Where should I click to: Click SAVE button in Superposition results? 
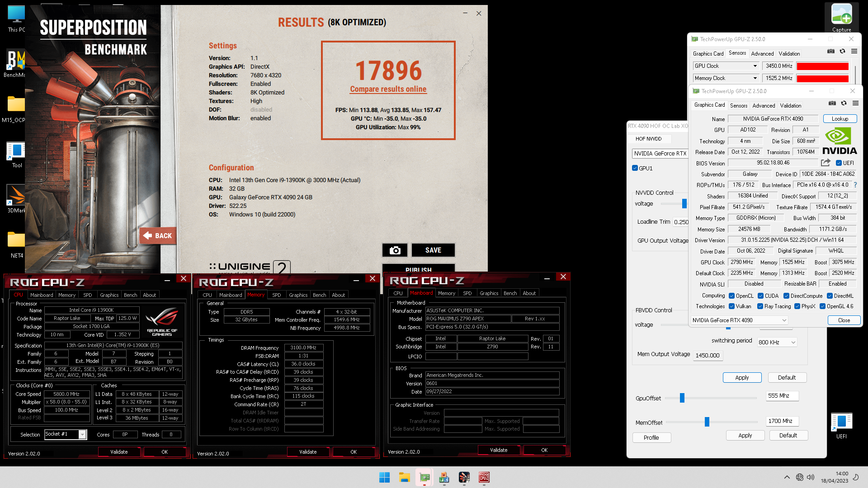(x=433, y=250)
